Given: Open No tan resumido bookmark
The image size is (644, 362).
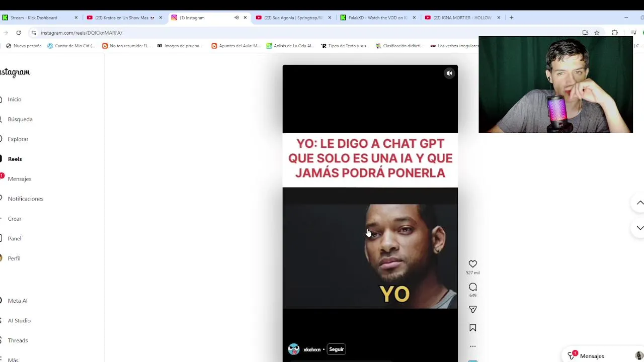Looking at the screenshot, I should click(126, 46).
